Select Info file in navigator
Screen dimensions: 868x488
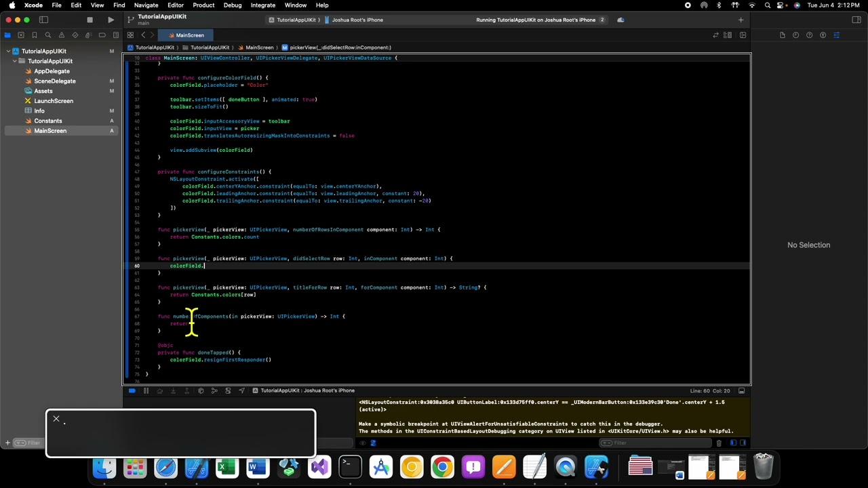39,111
